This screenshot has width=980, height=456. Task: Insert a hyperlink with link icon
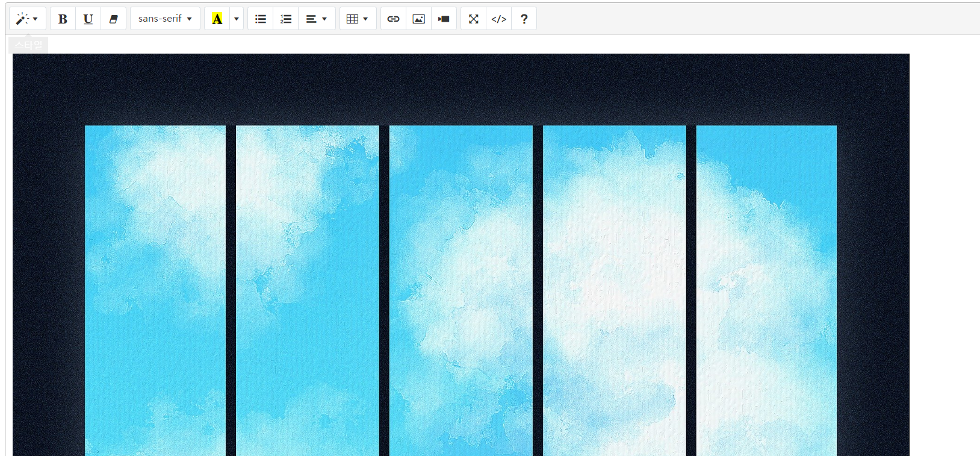coord(393,19)
